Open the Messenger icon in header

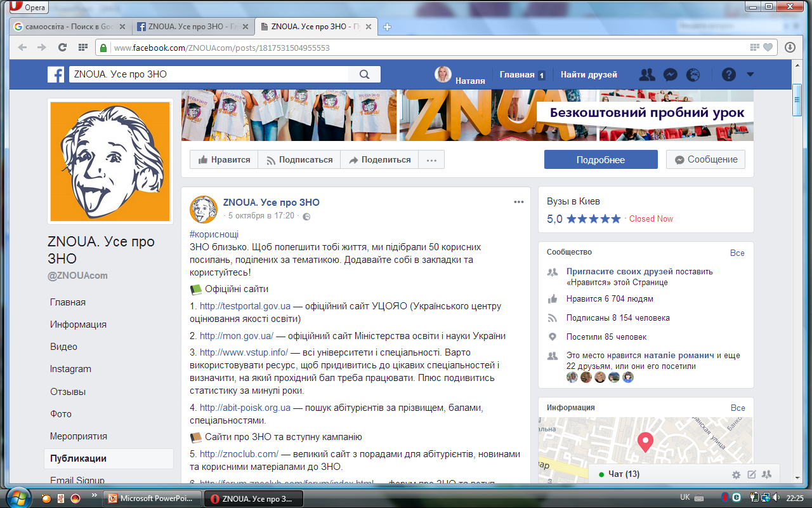[x=670, y=74]
